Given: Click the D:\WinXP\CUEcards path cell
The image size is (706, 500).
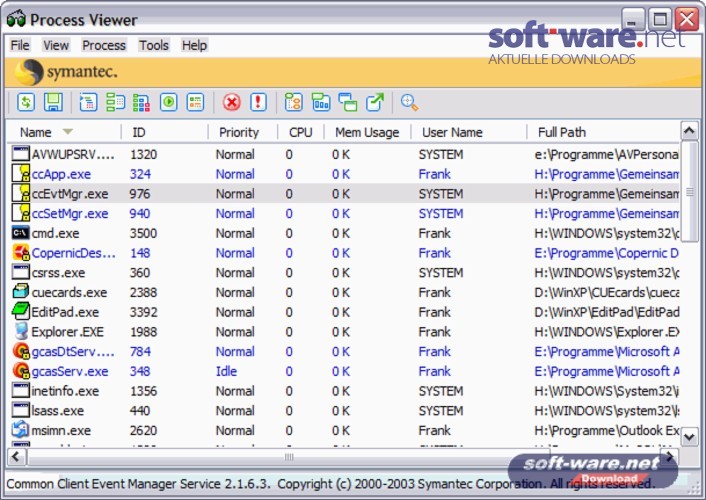Looking at the screenshot, I should [606, 292].
